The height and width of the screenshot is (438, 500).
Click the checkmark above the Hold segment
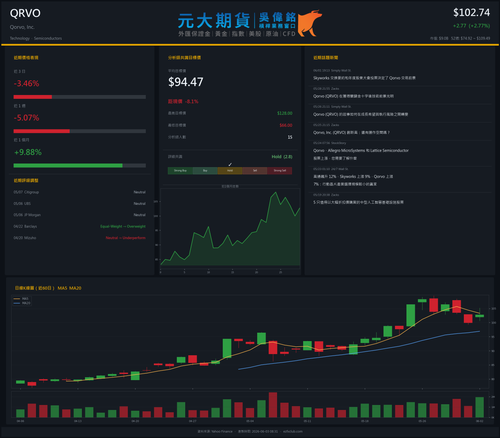tap(230, 164)
